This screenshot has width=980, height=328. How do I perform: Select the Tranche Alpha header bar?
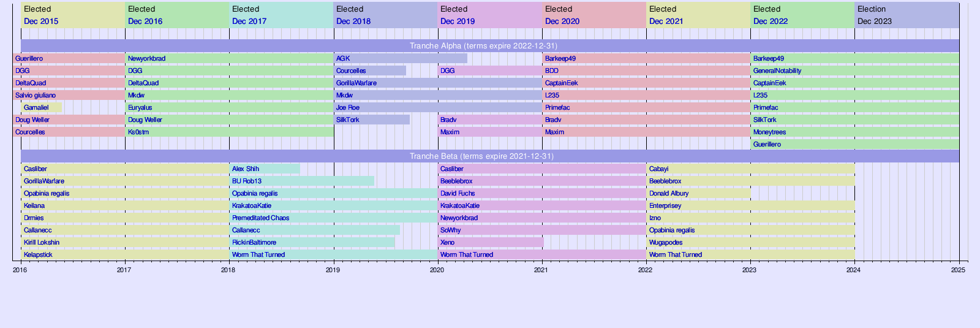tap(483, 46)
